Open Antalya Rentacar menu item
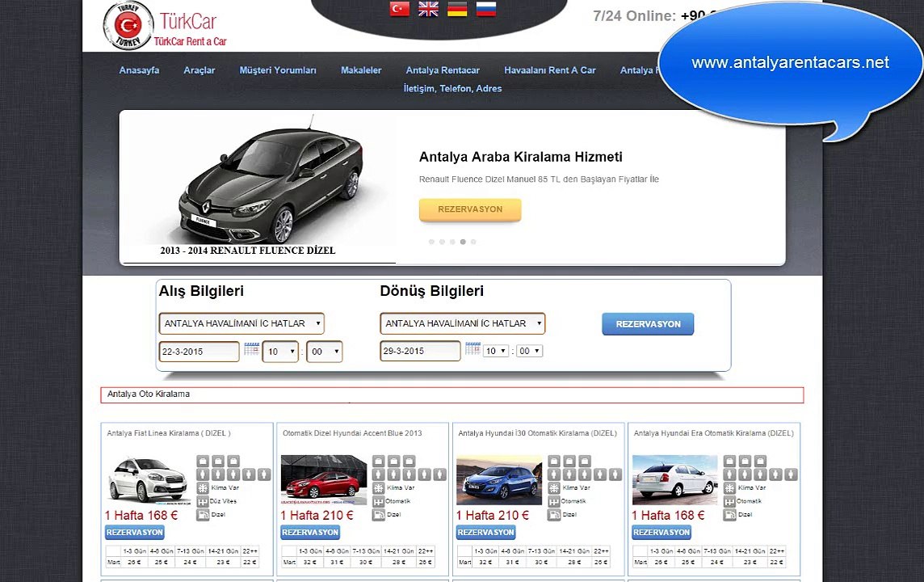Image resolution: width=924 pixels, height=582 pixels. point(443,70)
